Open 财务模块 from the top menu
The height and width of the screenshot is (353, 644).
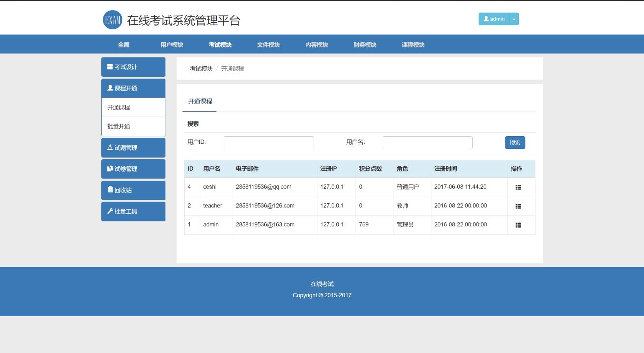pyautogui.click(x=365, y=45)
